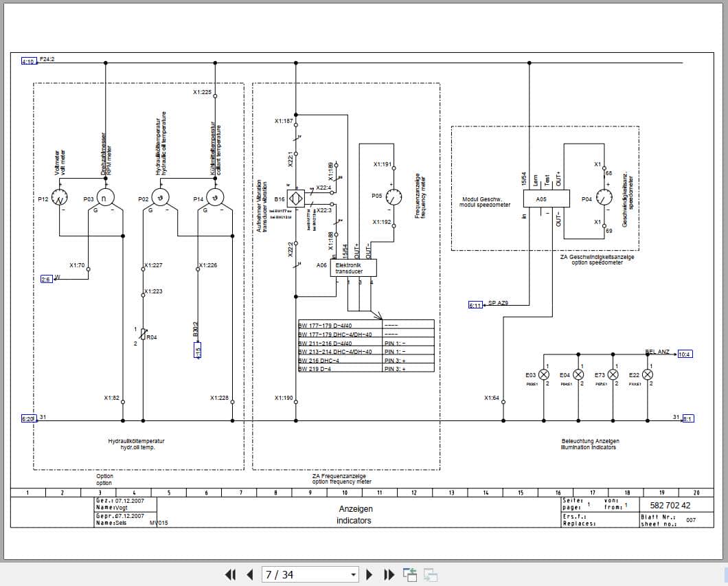728x586 pixels.
Task: Go to the previous page
Action: point(250,575)
